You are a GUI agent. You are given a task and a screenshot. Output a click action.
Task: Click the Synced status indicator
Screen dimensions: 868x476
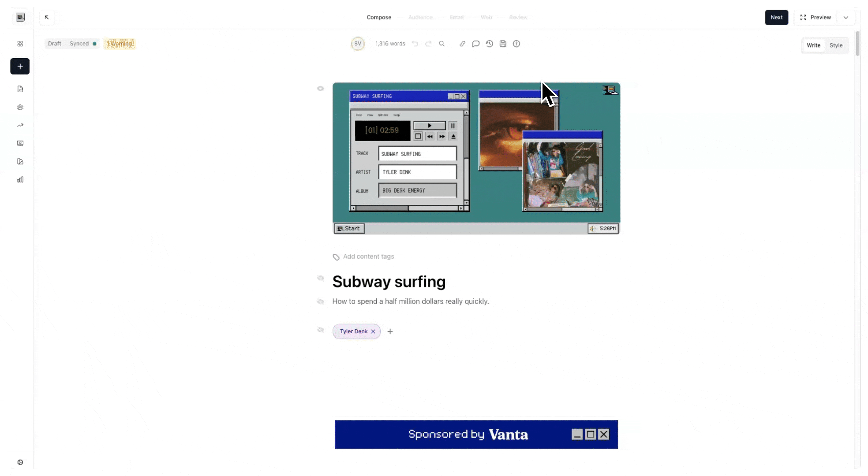tap(83, 44)
